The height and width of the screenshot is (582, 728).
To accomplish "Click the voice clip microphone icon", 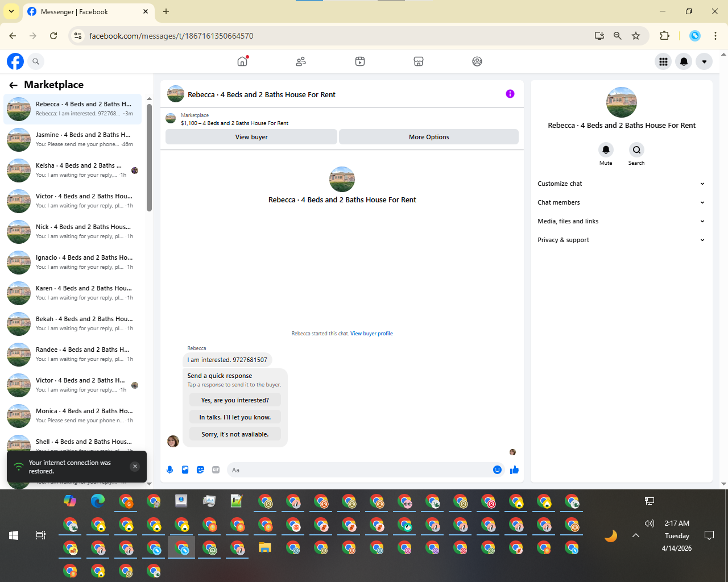I will (169, 470).
